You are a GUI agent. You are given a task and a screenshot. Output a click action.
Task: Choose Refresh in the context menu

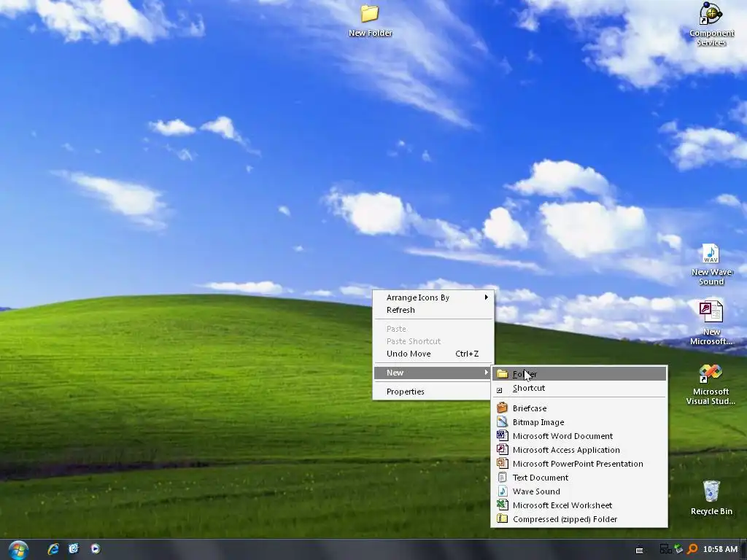[433, 310]
